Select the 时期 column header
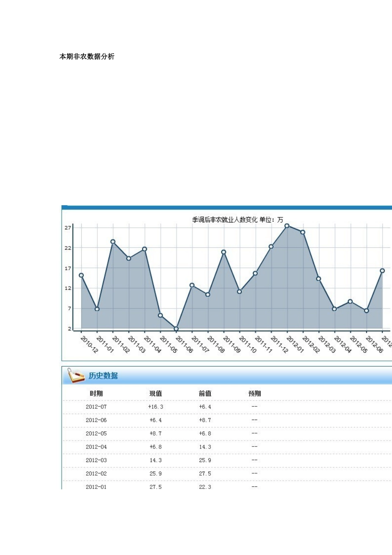This screenshot has height=555, width=392. click(96, 394)
